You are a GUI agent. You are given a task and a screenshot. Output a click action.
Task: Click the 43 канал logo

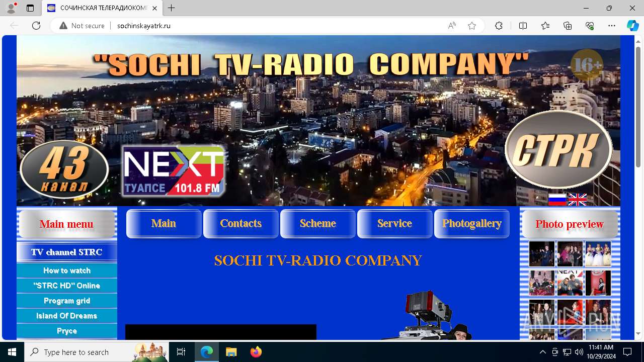(64, 169)
